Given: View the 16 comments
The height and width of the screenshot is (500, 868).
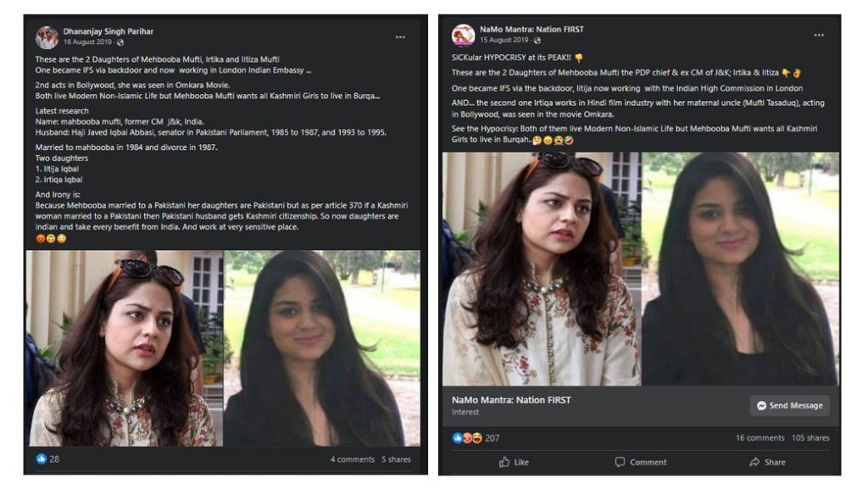Looking at the screenshot, I should coord(759,438).
